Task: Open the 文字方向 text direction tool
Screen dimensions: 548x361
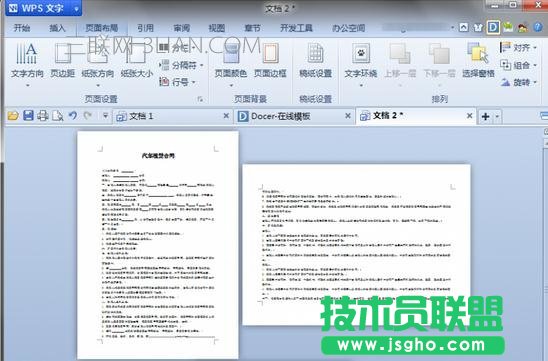Action: click(x=27, y=60)
